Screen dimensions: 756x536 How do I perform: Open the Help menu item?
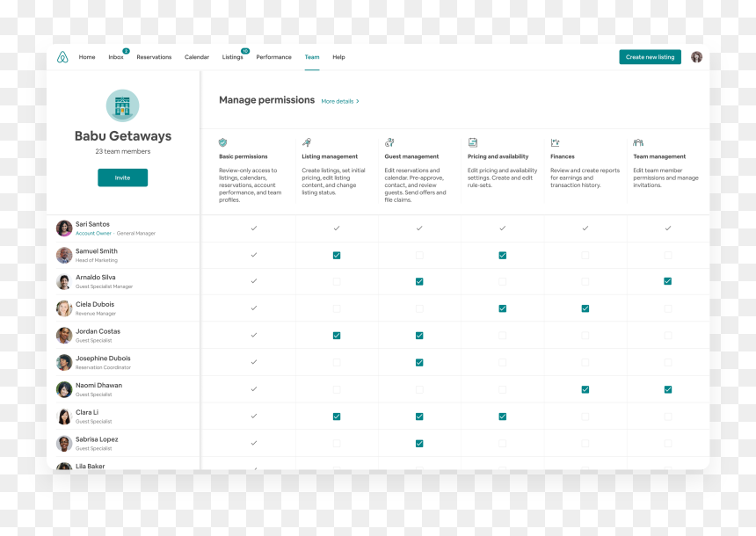pyautogui.click(x=338, y=57)
